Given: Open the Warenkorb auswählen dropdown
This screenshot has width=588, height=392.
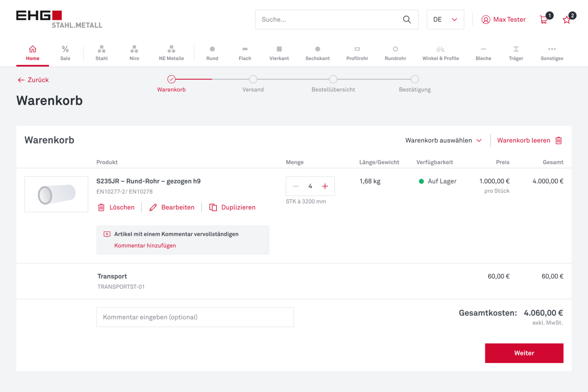Looking at the screenshot, I should [443, 140].
